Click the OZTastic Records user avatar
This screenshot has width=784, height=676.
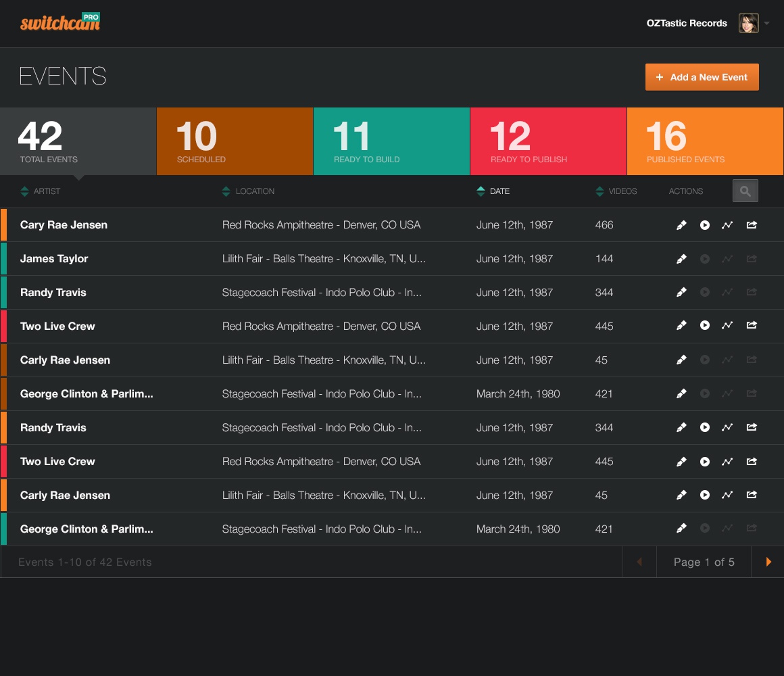click(748, 23)
